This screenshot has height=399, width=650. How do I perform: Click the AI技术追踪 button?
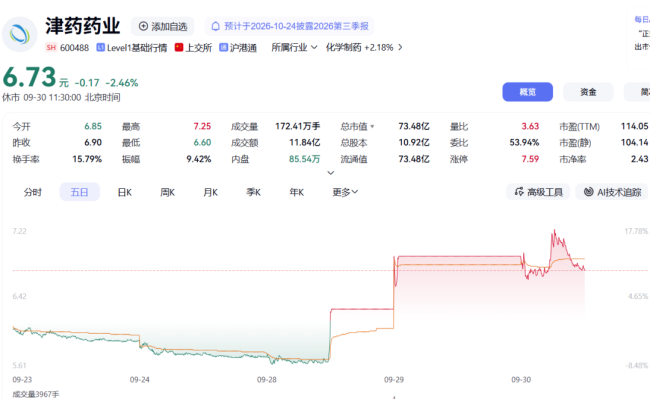pyautogui.click(x=611, y=192)
